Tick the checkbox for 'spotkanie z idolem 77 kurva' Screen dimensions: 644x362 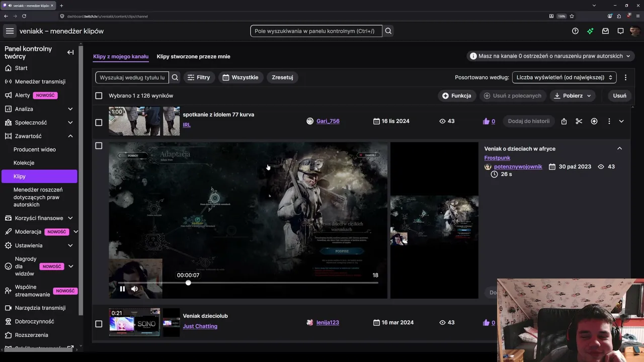(99, 122)
